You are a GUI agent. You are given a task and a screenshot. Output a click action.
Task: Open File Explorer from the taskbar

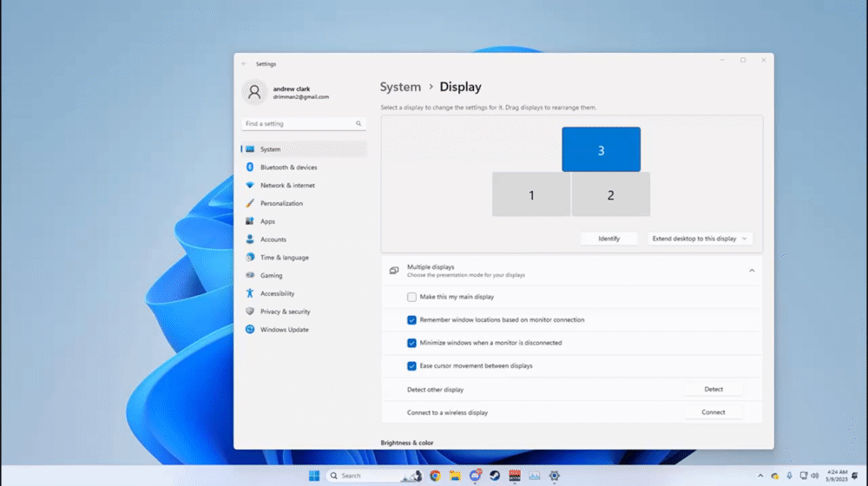point(455,476)
